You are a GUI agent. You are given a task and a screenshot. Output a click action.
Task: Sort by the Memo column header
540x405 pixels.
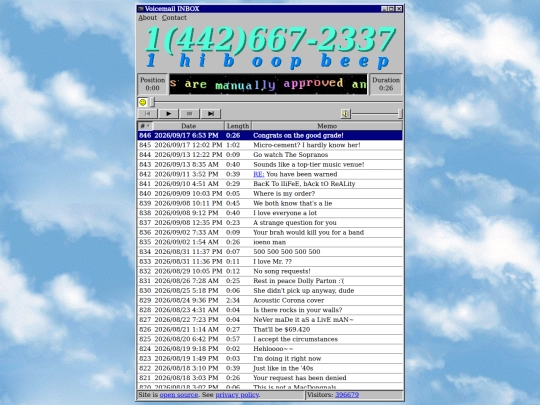pos(327,126)
